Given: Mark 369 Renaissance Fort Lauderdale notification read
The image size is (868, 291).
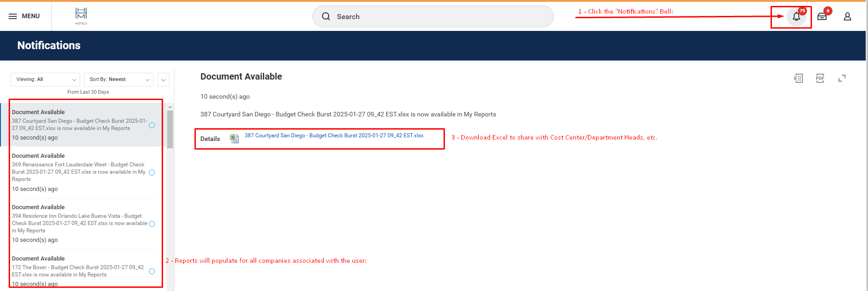Looking at the screenshot, I should click(152, 172).
